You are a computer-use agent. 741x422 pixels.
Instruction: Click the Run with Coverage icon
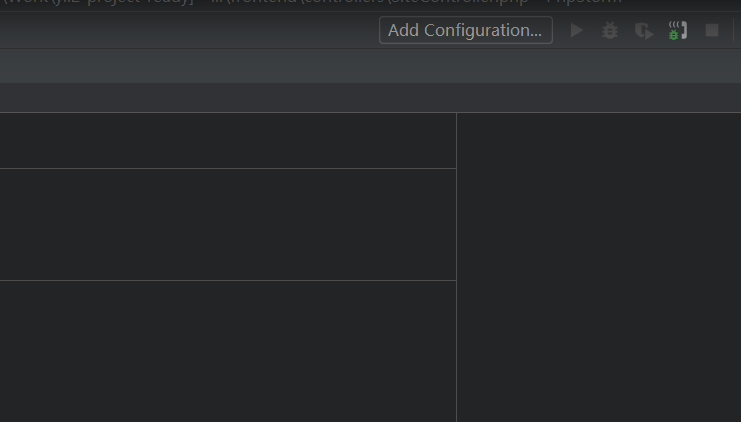pos(643,31)
